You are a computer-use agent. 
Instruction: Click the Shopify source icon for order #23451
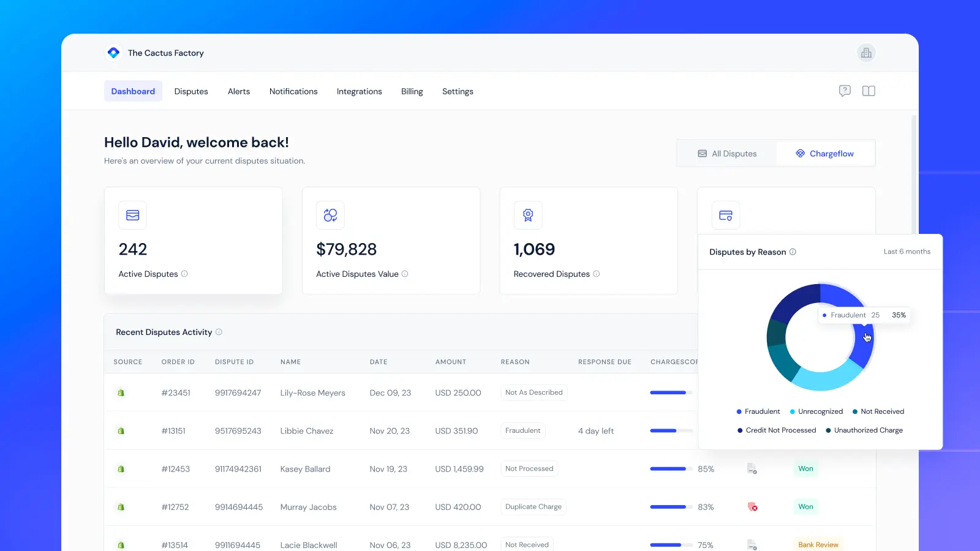click(121, 392)
